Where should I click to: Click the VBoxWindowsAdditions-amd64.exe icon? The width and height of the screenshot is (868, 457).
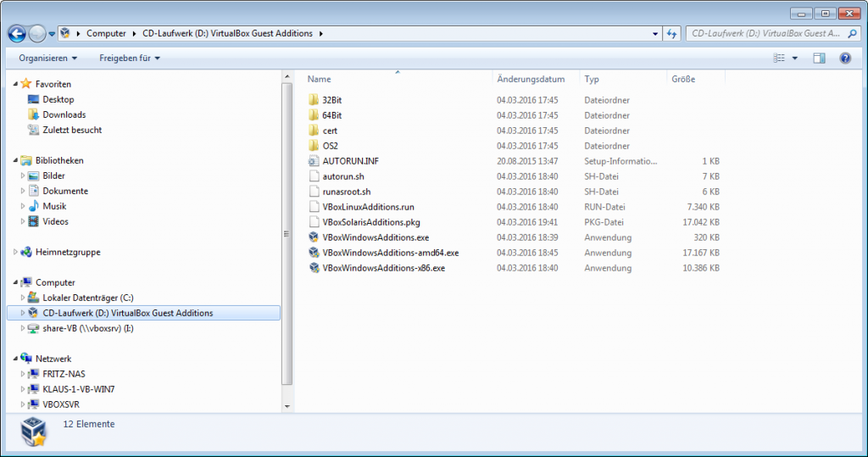(314, 253)
